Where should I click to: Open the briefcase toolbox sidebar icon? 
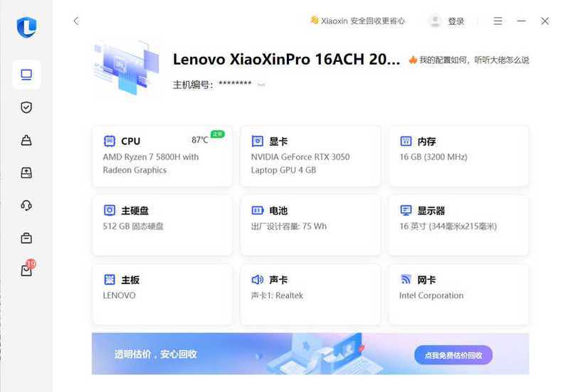(26, 238)
